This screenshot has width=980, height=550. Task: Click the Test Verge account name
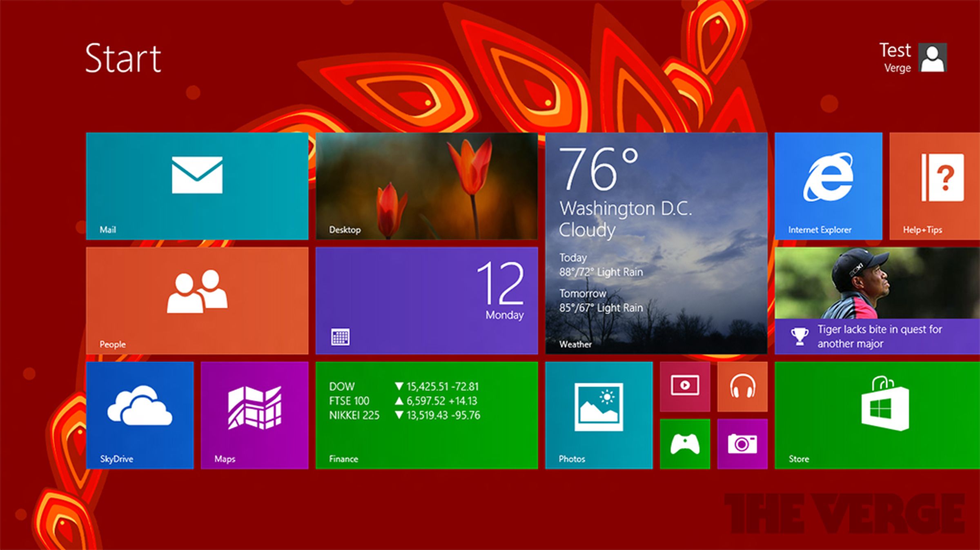895,58
